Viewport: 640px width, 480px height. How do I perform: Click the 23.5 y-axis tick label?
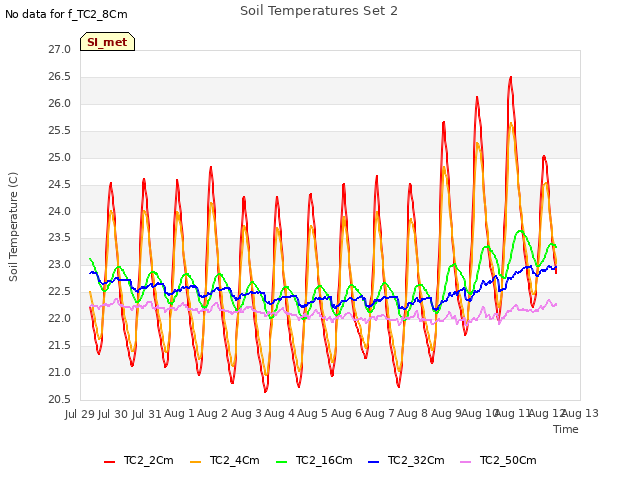60,238
